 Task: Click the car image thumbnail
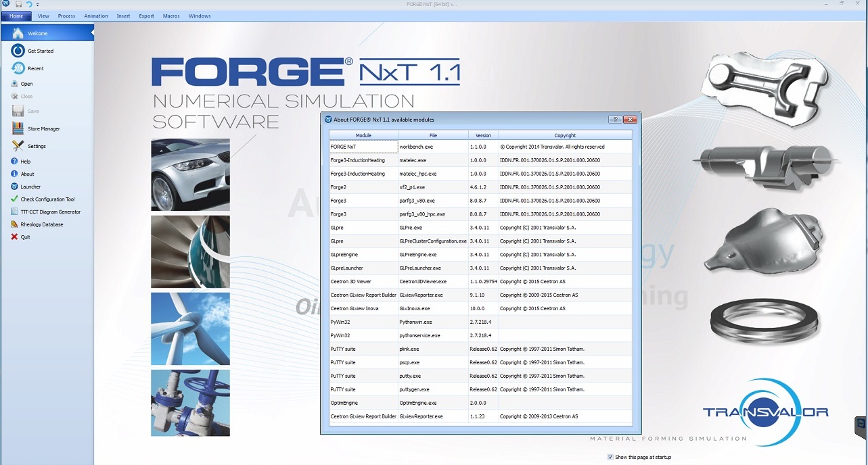point(191,175)
